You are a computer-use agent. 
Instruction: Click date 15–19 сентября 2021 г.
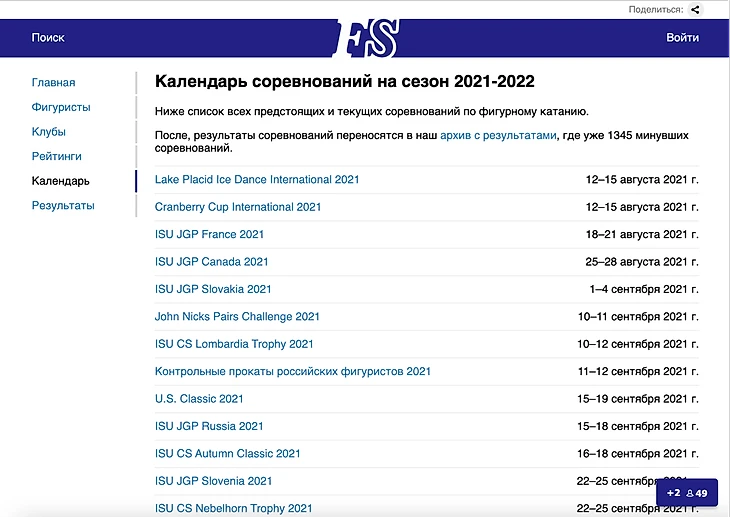638,399
